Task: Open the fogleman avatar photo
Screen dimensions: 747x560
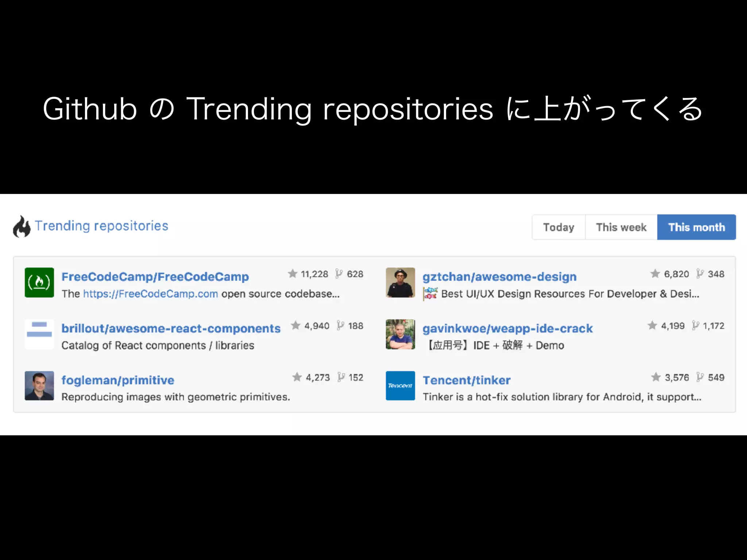Action: (x=39, y=386)
